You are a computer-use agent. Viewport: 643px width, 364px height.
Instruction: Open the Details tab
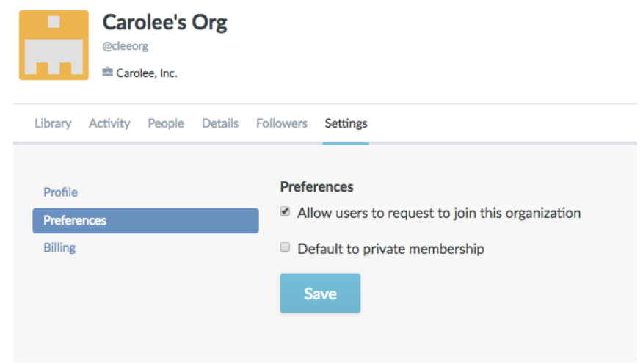click(x=220, y=123)
